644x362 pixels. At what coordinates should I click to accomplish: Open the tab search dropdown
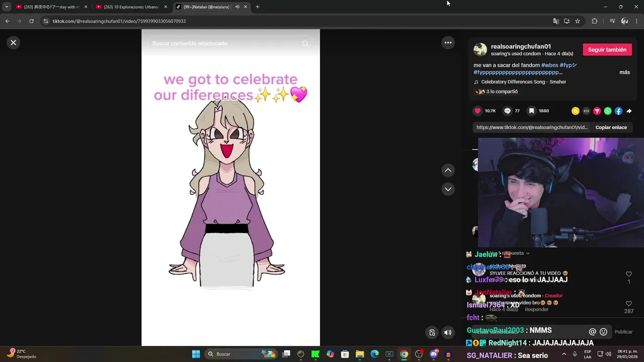click(7, 7)
